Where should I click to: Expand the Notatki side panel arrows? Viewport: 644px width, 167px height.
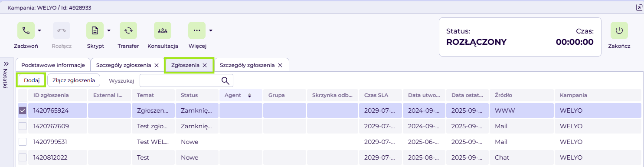(6, 63)
